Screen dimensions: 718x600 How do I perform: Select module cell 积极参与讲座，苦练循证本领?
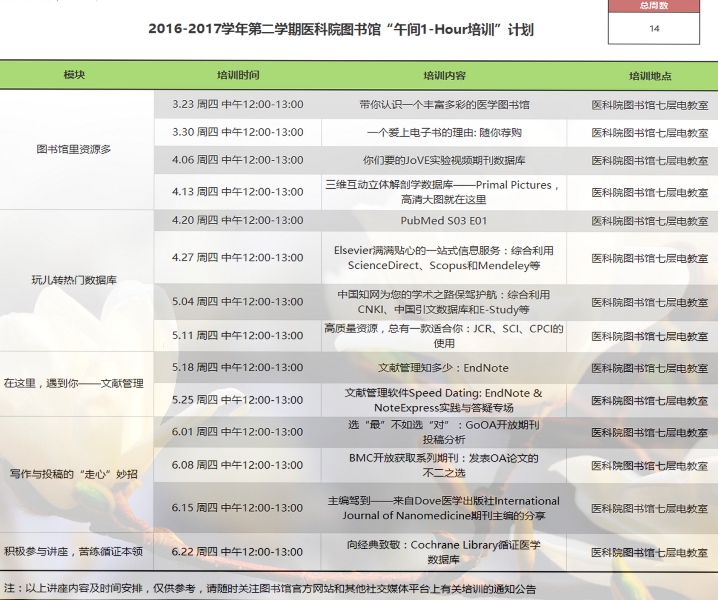click(74, 551)
